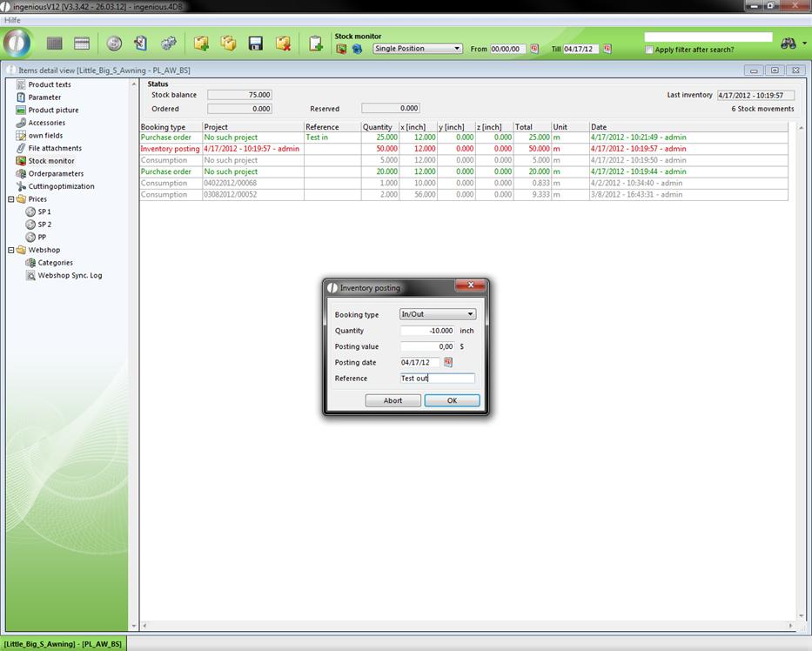This screenshot has height=651, width=812.
Task: Open the Hilfe menu
Action: [x=12, y=20]
